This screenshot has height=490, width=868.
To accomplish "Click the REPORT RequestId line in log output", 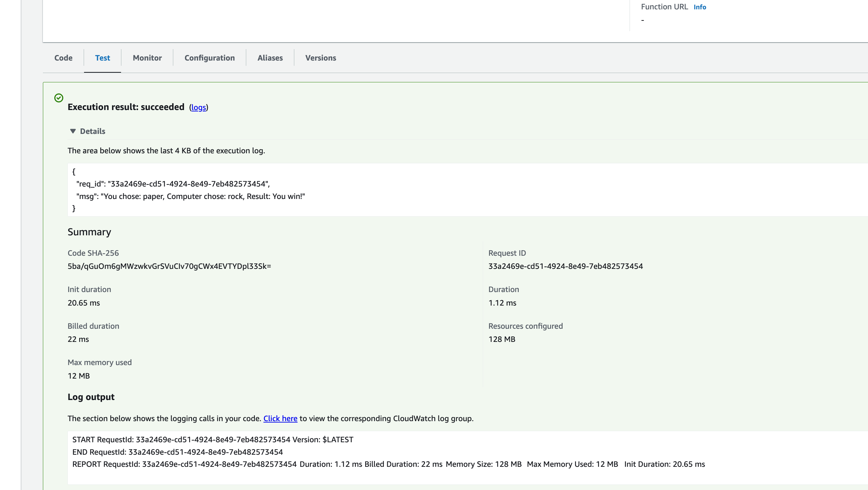I will [x=388, y=464].
